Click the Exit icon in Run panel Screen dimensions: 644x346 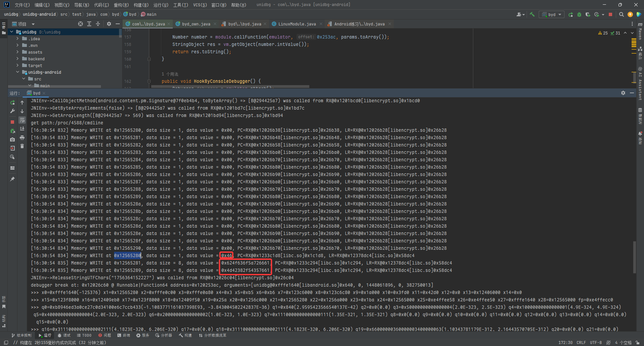click(12, 148)
